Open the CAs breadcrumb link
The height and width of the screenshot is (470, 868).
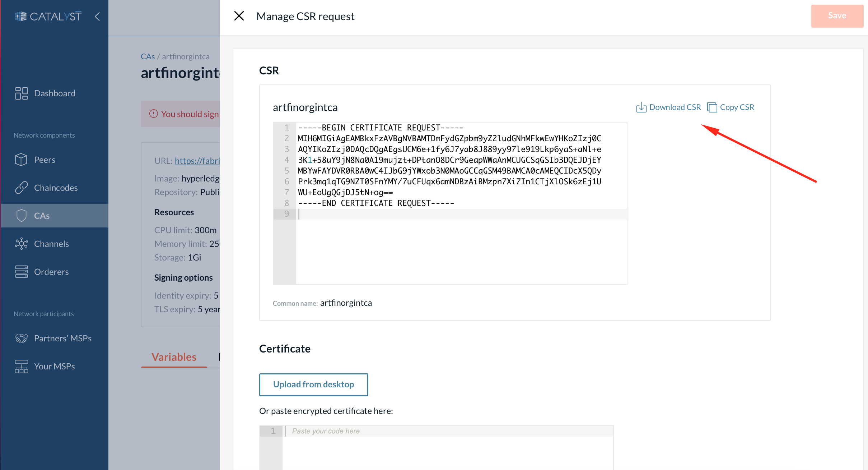[x=148, y=56]
